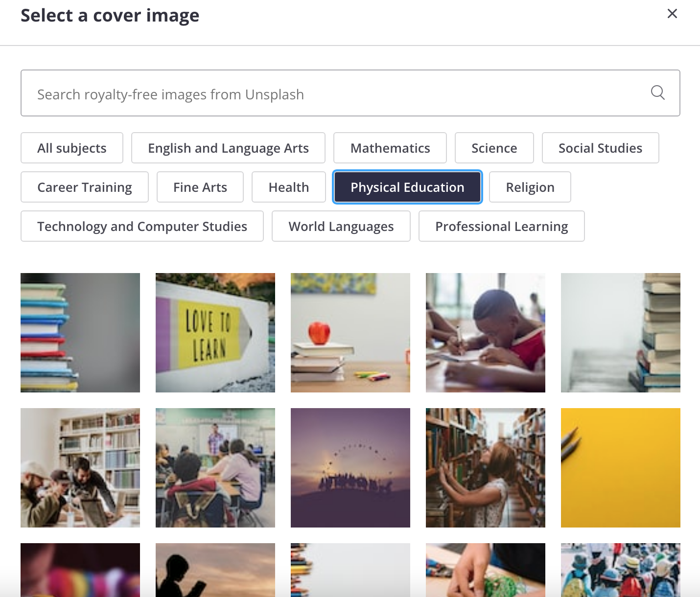Image resolution: width=700 pixels, height=597 pixels.
Task: Pick the classroom with teacher image
Action: point(215,468)
